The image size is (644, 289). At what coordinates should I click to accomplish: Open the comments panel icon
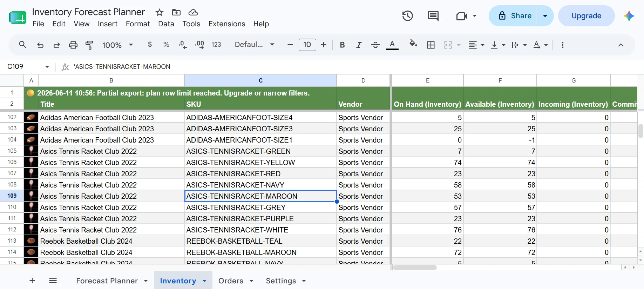(433, 16)
